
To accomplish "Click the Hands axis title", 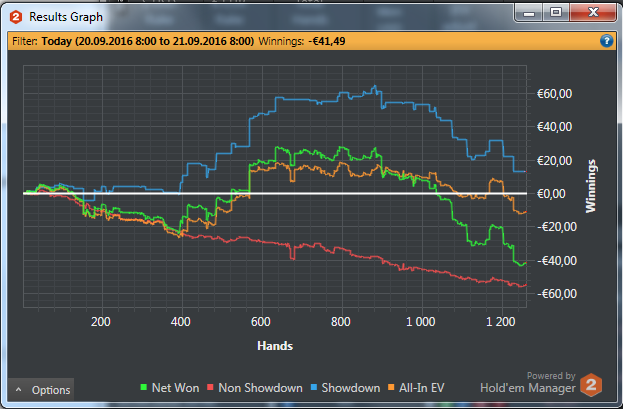I will coord(275,346).
